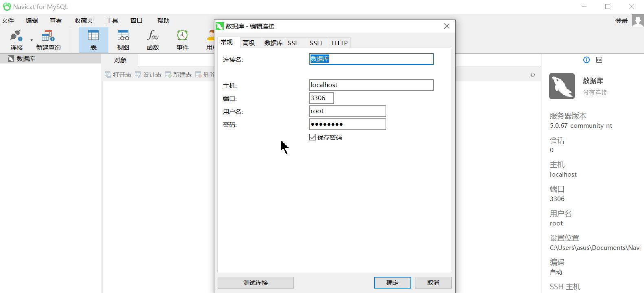Click the 端口 port field showing 3306
The width and height of the screenshot is (644, 293).
tap(321, 98)
